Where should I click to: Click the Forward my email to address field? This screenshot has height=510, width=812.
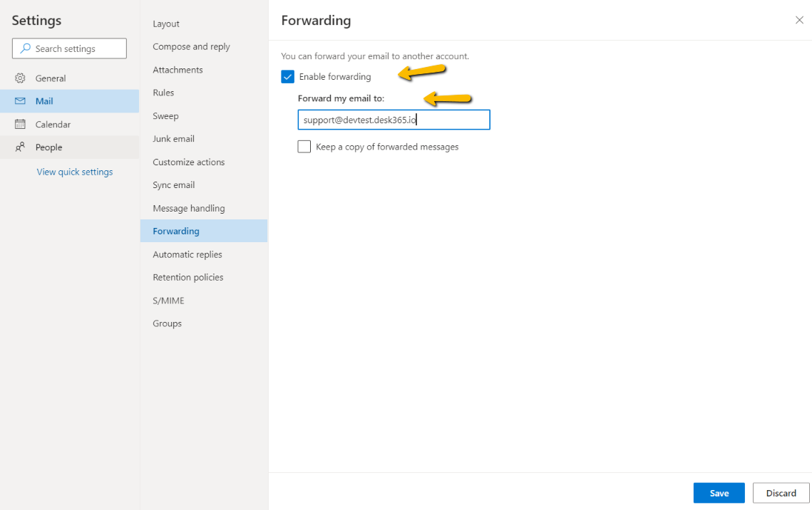pos(394,119)
